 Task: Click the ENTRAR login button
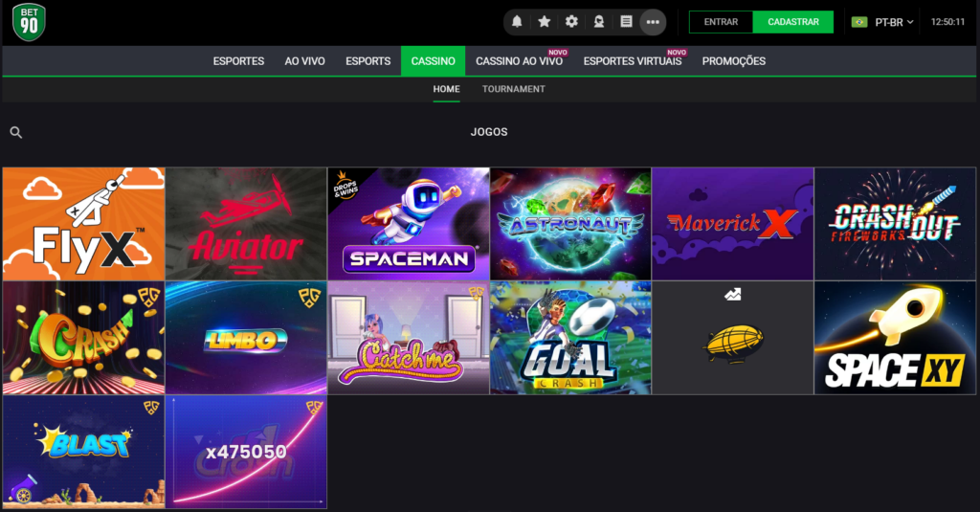click(721, 22)
